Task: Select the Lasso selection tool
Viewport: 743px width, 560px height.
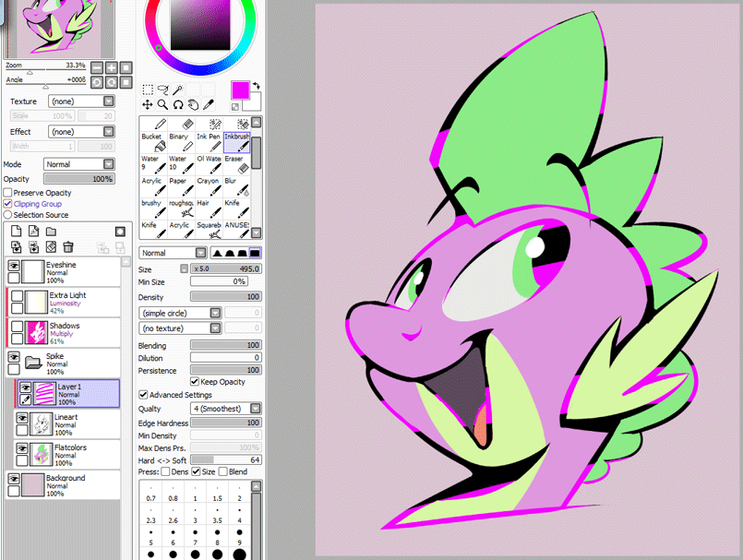Action: click(162, 90)
